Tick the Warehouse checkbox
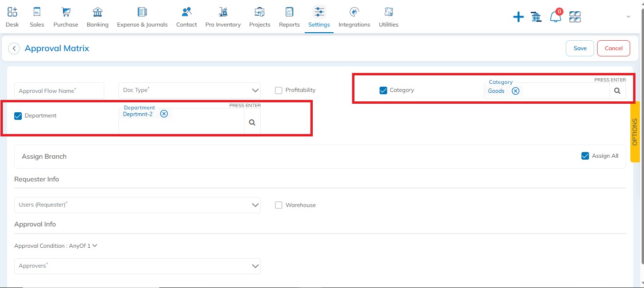Image resolution: width=644 pixels, height=288 pixels. pos(279,205)
